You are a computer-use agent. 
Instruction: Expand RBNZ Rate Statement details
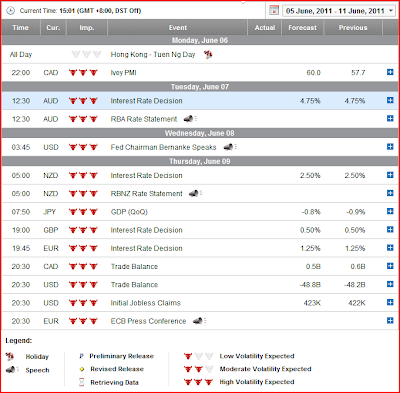pos(390,193)
